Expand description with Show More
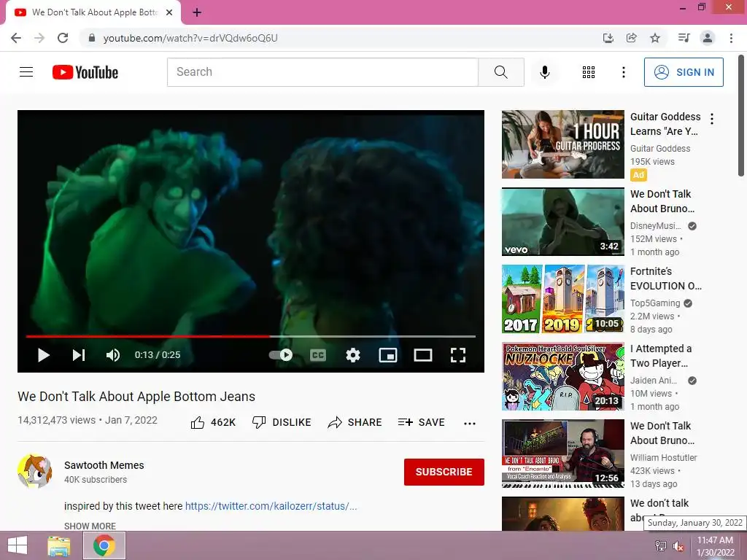The image size is (747, 560). 90,526
